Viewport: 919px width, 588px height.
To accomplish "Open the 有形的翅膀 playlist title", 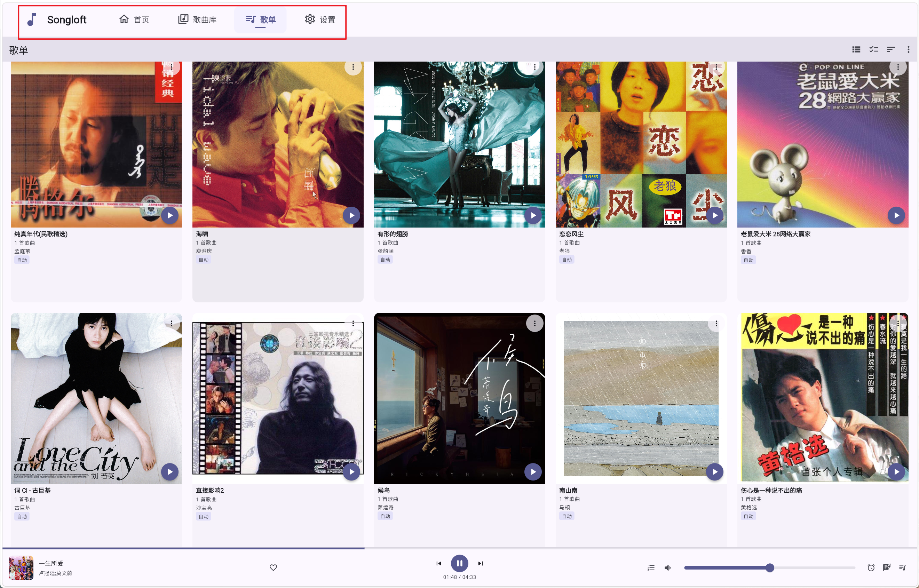I will tap(393, 234).
